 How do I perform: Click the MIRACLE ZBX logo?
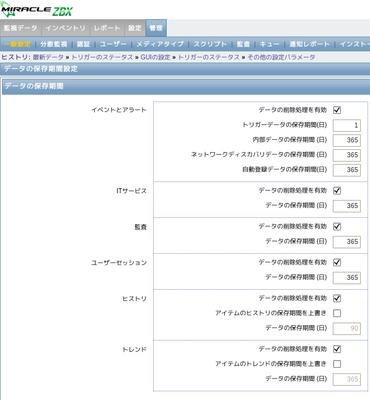[36, 11]
